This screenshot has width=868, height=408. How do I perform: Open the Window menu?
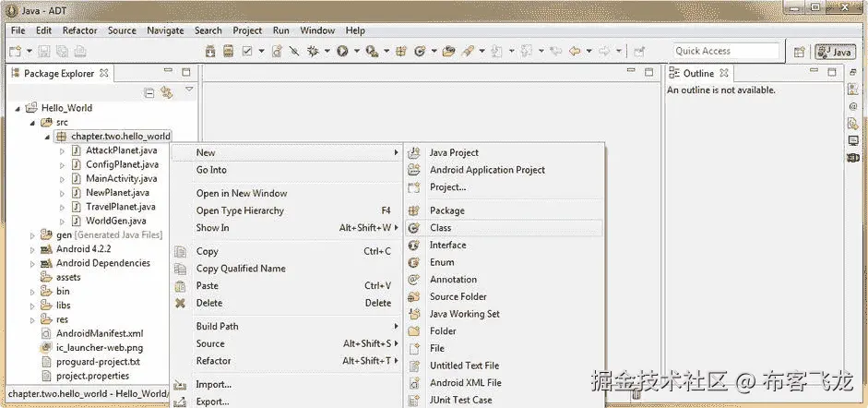coord(317,30)
